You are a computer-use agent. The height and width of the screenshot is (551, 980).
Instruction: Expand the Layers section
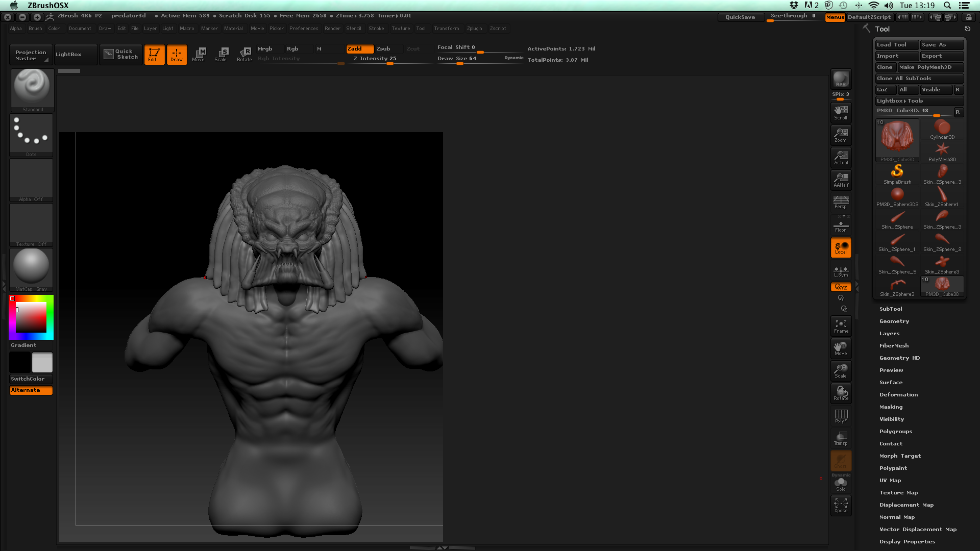tap(889, 334)
